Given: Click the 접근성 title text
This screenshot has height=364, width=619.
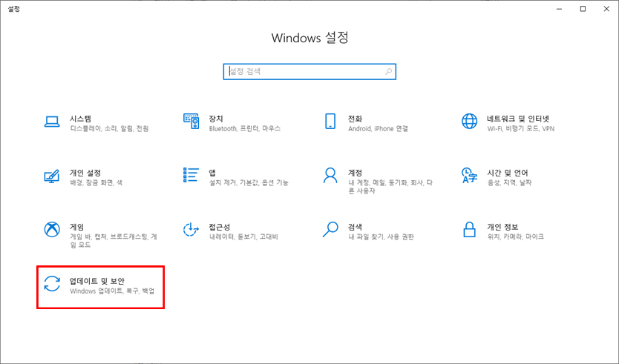Looking at the screenshot, I should click(220, 227).
